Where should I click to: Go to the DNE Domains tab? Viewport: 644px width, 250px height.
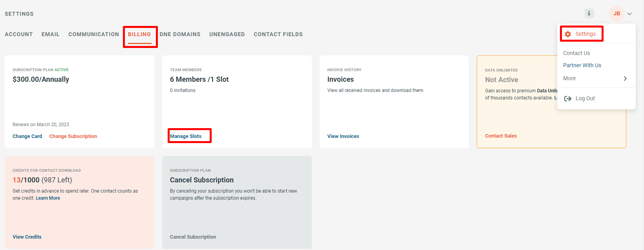click(180, 34)
